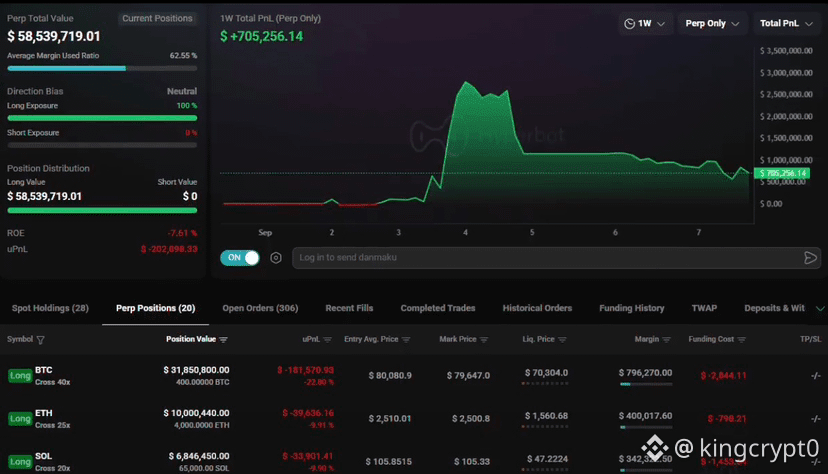
Task: Sort by Liq. Price column icon
Action: [x=562, y=339]
